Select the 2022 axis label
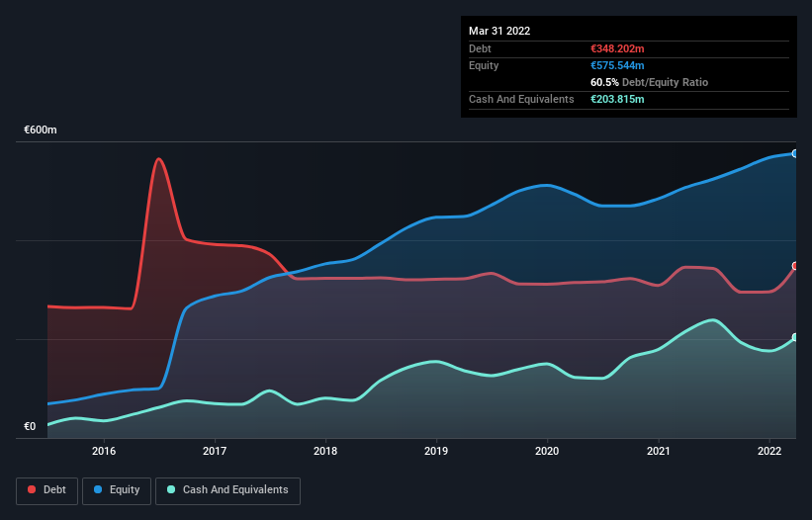Screen dimensions: 812x520 pyautogui.click(x=769, y=451)
